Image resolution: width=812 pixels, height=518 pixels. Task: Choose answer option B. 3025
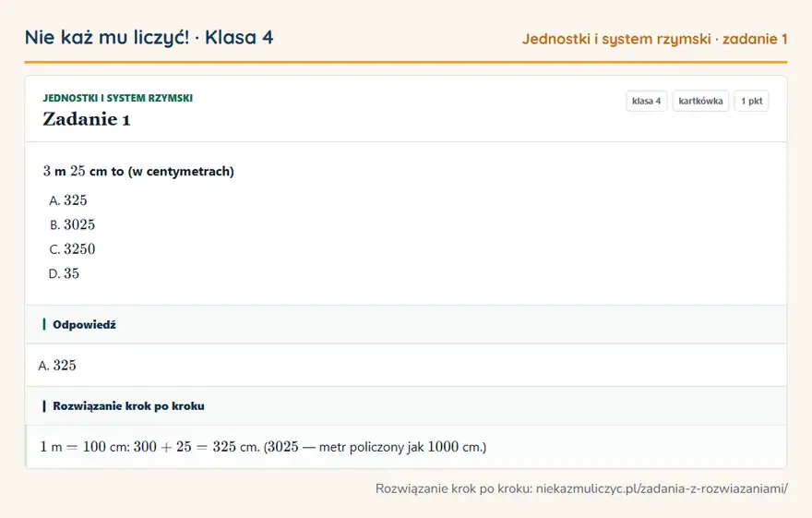coord(72,224)
